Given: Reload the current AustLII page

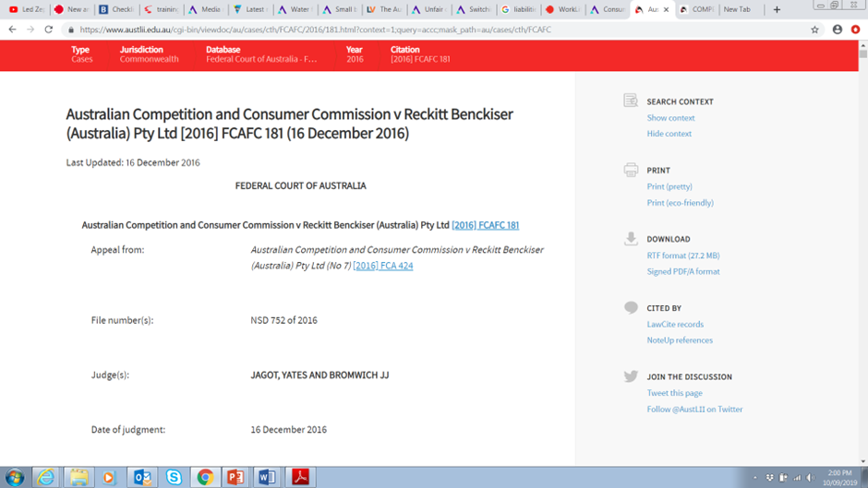Looking at the screenshot, I should click(x=49, y=30).
